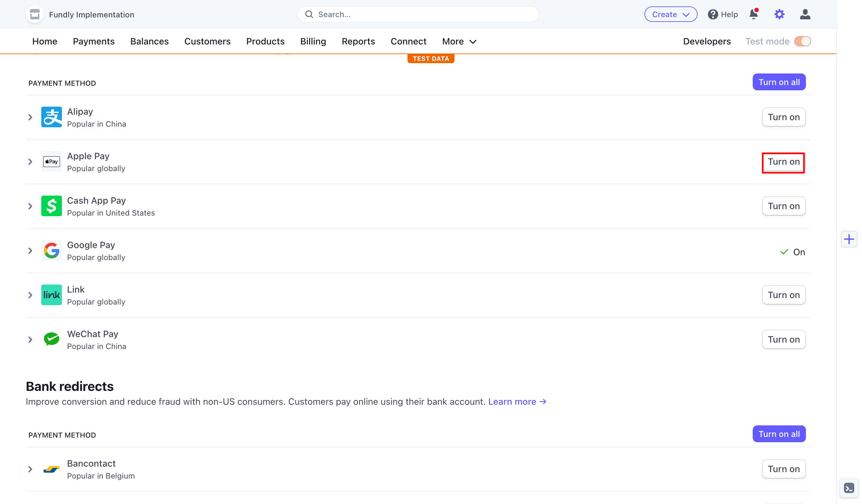The image size is (862, 504).
Task: Open user profile icon
Action: (x=805, y=15)
